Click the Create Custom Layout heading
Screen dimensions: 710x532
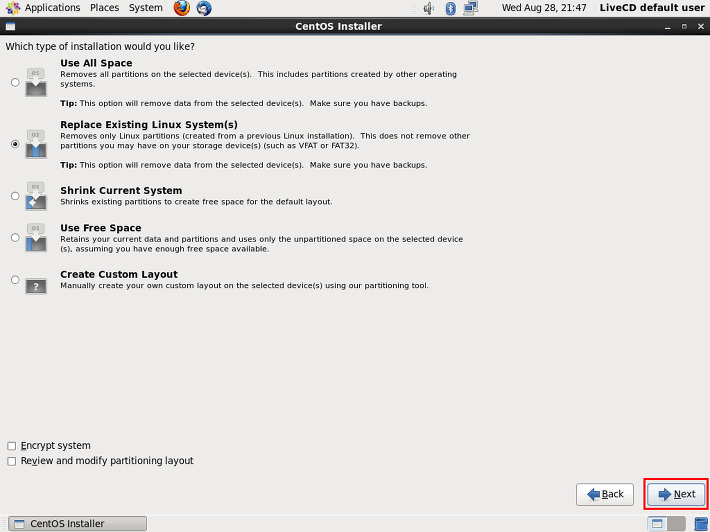coord(119,274)
